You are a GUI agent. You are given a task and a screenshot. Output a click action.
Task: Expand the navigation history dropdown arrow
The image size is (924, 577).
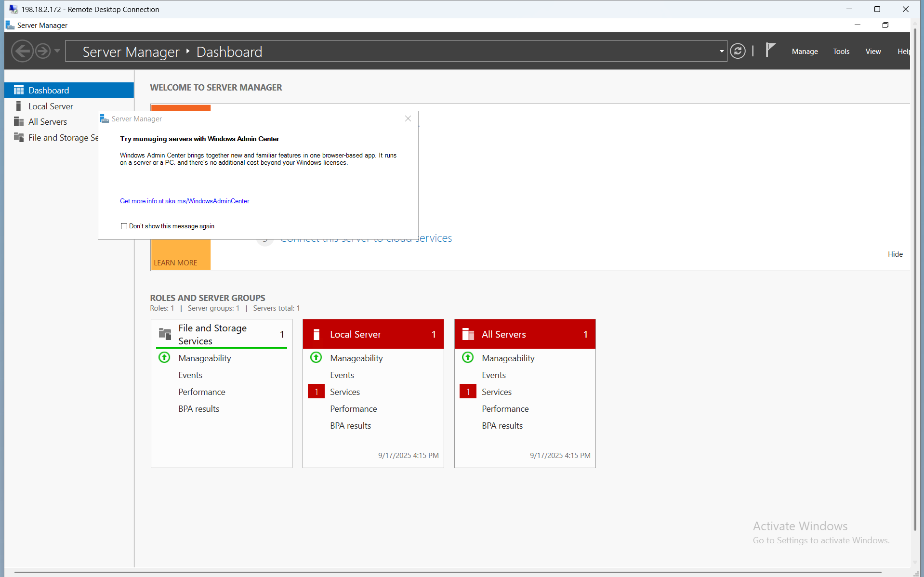tap(57, 51)
